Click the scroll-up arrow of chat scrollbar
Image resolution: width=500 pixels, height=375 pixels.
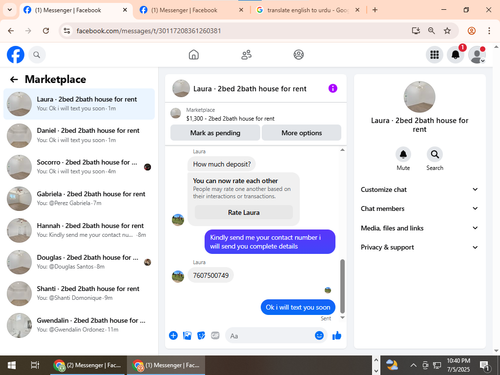pyautogui.click(x=342, y=150)
